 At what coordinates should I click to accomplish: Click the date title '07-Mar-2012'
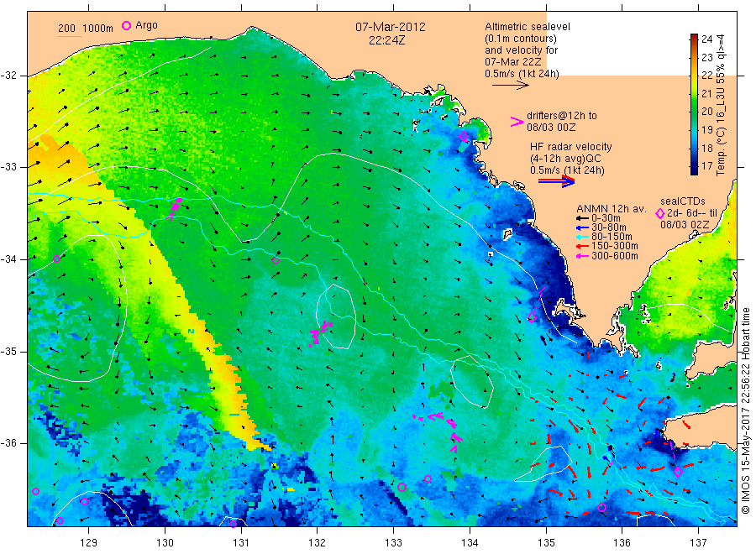pyautogui.click(x=390, y=27)
